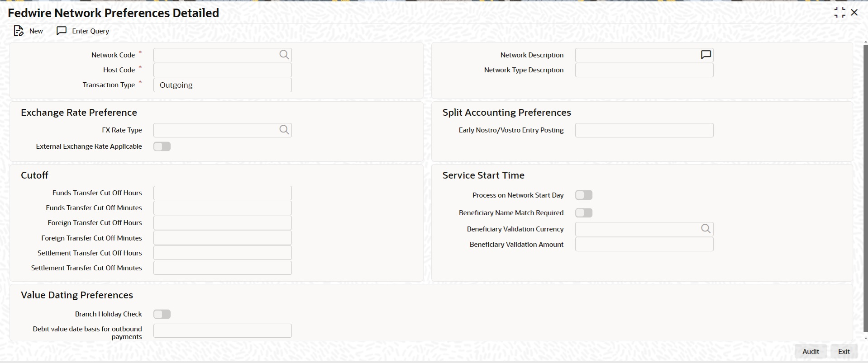Open Transaction Type Outgoing dropdown

click(223, 85)
